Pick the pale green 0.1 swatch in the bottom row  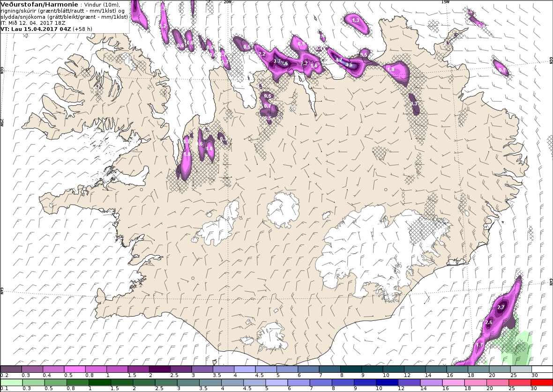click(11, 383)
